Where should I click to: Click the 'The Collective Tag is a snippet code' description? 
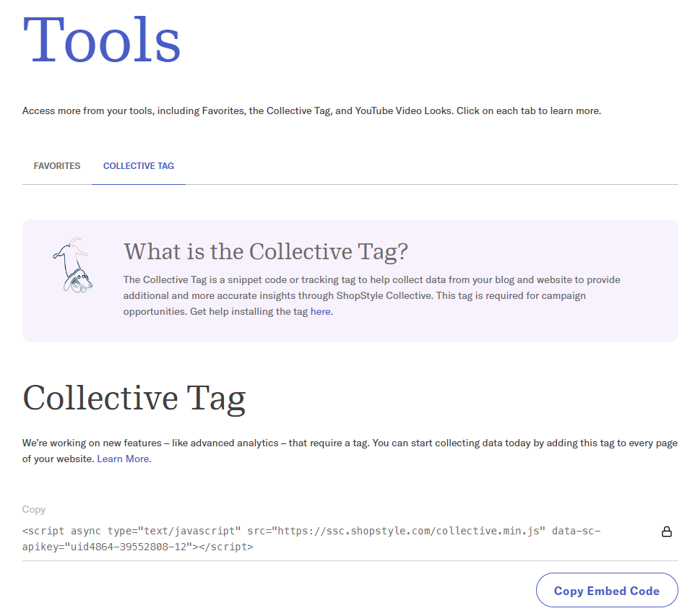pyautogui.click(x=371, y=295)
